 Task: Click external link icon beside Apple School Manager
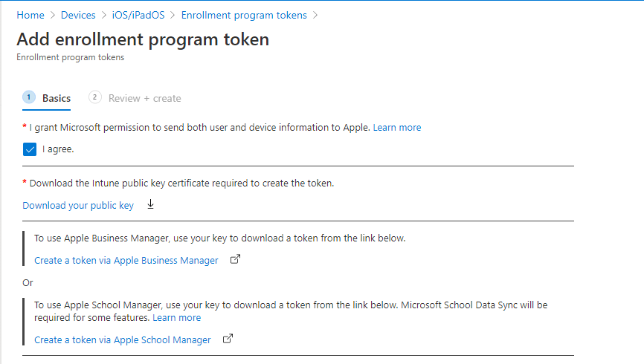[228, 339]
